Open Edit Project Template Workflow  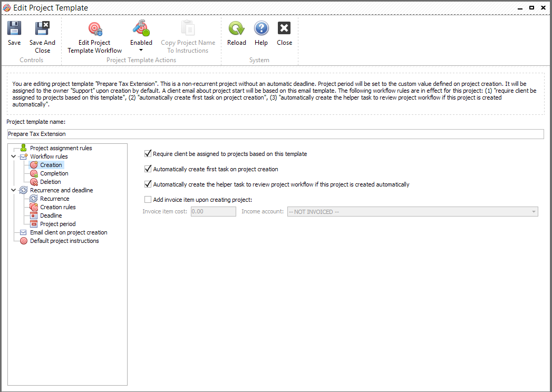click(x=95, y=37)
